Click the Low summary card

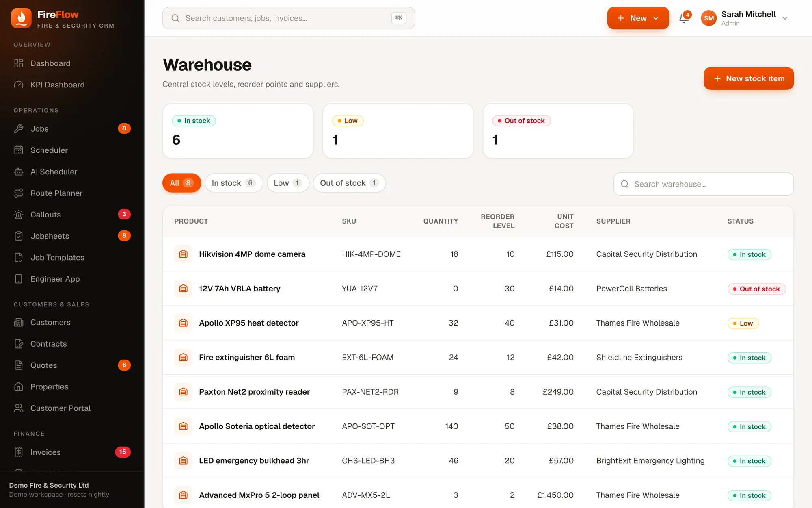[x=398, y=131]
